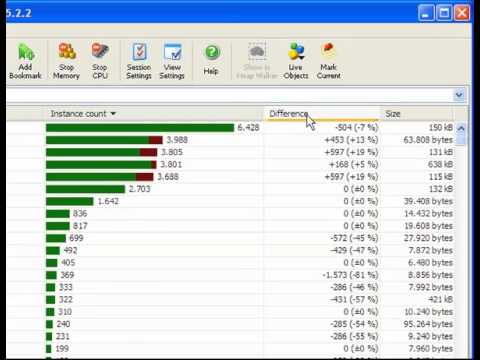Select the instance bar showing 6.428
Screen dimensions: 480x360
tap(140, 128)
